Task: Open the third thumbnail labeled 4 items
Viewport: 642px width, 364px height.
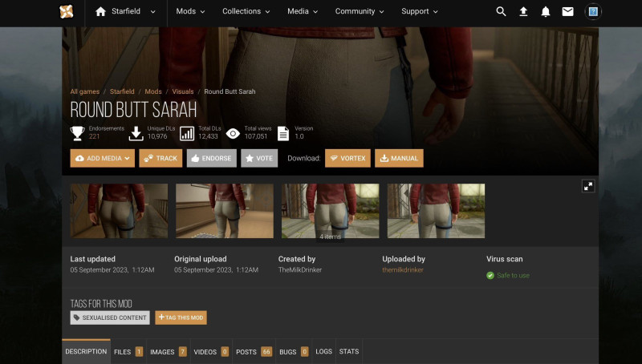Action: [330, 211]
